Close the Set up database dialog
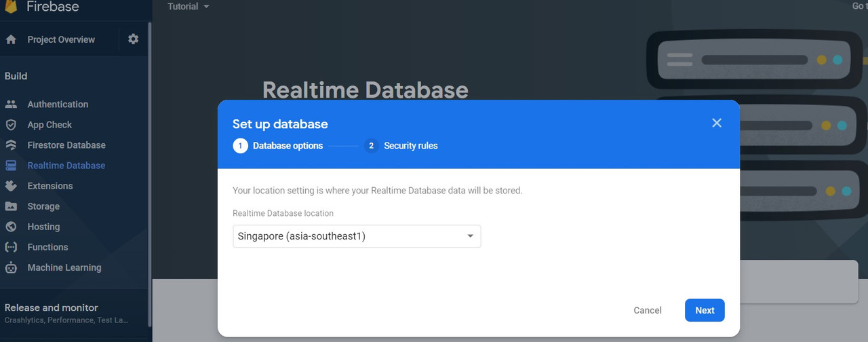This screenshot has height=342, width=868. click(717, 123)
